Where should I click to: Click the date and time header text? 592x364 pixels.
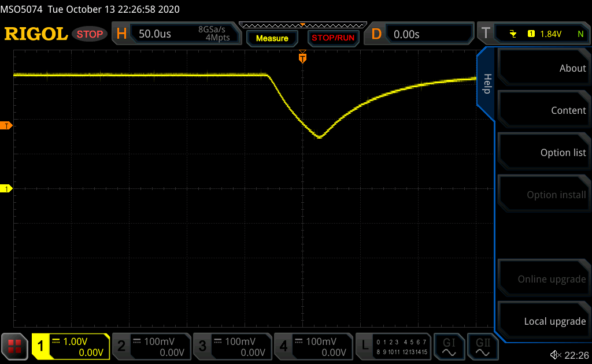tap(114, 9)
